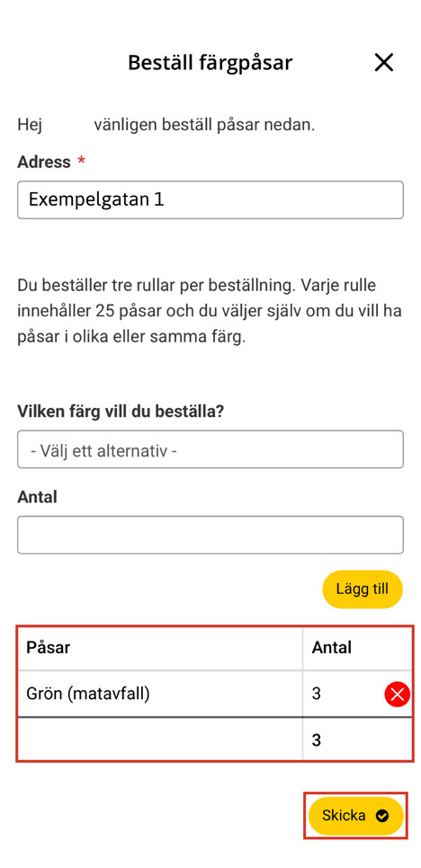This screenshot has height=868, width=421.
Task: Focus the Adress field containing Exempelgatan 1
Action: 210,199
